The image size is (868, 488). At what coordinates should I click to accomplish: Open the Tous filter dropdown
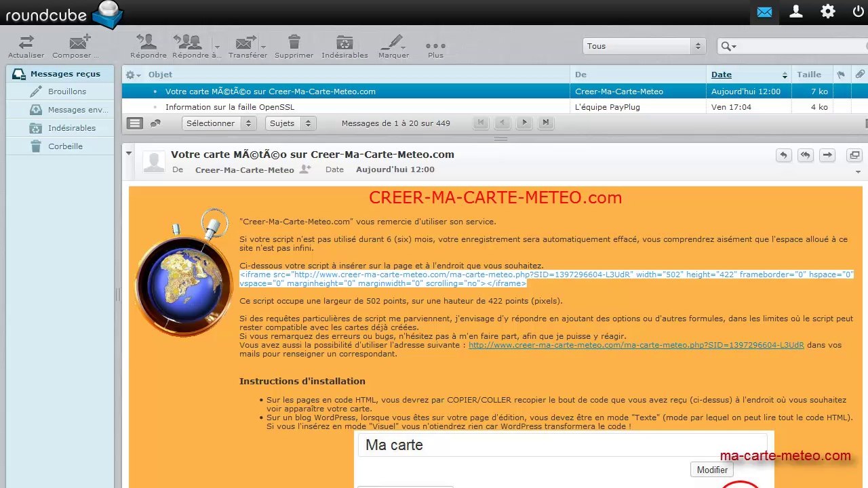pyautogui.click(x=644, y=46)
